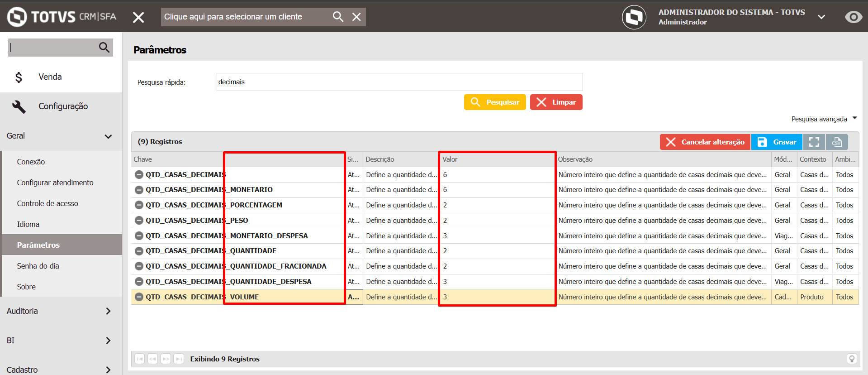This screenshot has width=868, height=375.
Task: Click the Pesquisar button
Action: pos(495,102)
